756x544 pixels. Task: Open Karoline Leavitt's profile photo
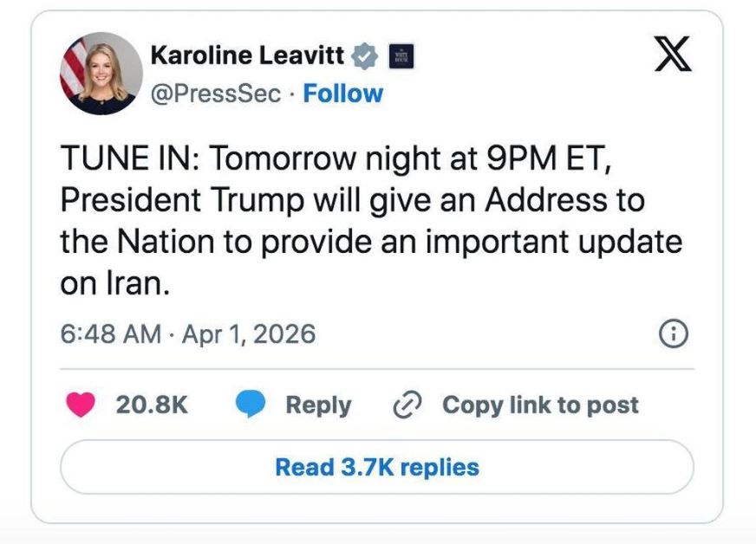(x=101, y=74)
